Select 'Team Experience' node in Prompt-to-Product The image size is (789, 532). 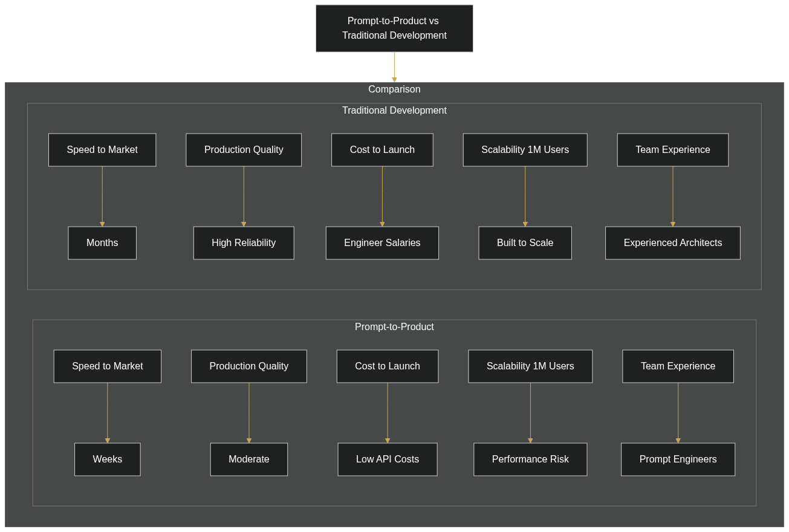(x=678, y=366)
